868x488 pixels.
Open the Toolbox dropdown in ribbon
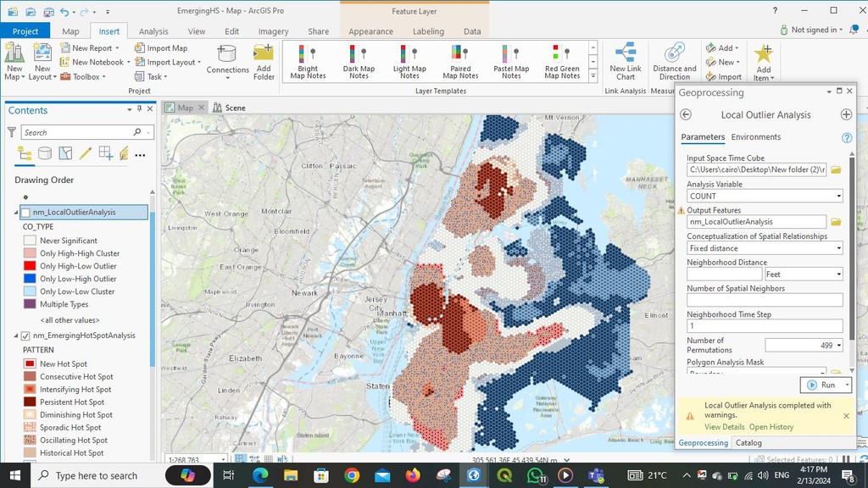[x=83, y=76]
